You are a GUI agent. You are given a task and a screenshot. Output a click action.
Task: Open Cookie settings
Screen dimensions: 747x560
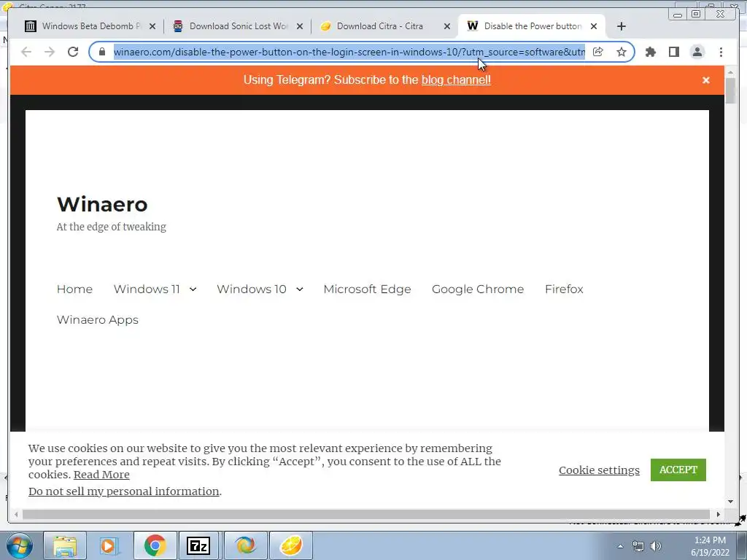tap(600, 470)
